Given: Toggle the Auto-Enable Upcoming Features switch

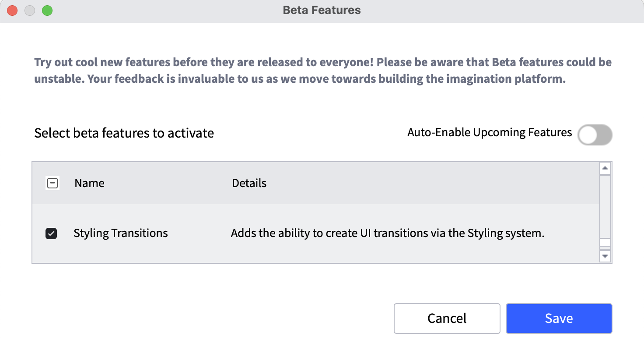Looking at the screenshot, I should [595, 135].
